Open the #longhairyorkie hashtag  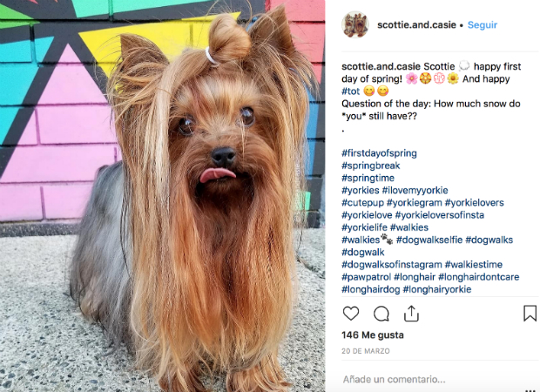coord(436,289)
